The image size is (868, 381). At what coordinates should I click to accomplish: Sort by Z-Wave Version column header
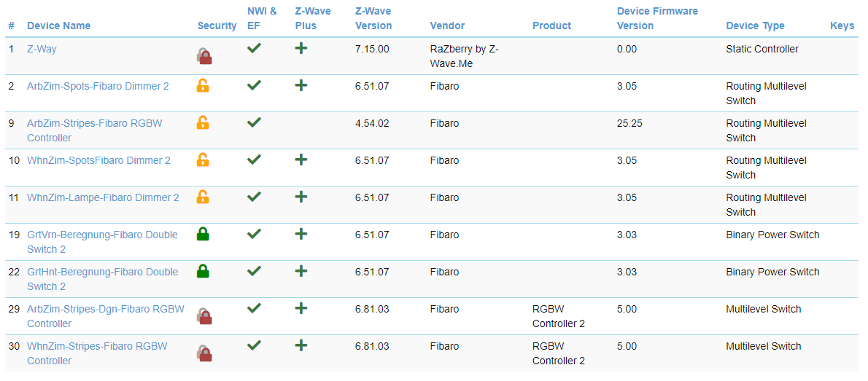(x=373, y=18)
